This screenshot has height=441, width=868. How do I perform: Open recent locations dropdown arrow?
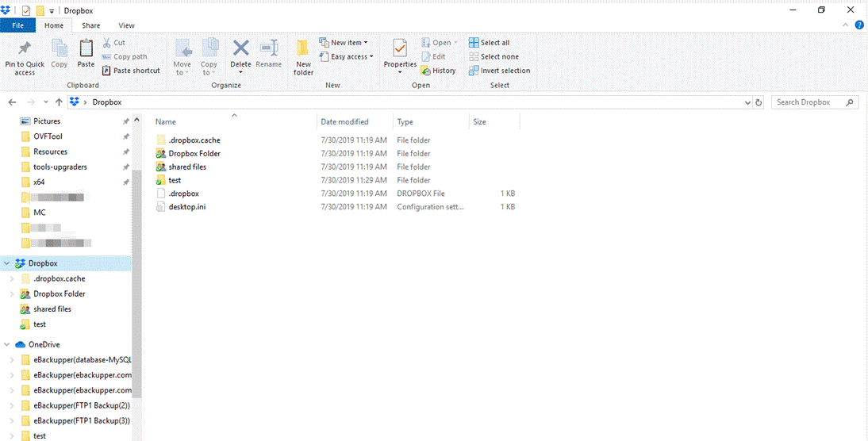coord(45,102)
